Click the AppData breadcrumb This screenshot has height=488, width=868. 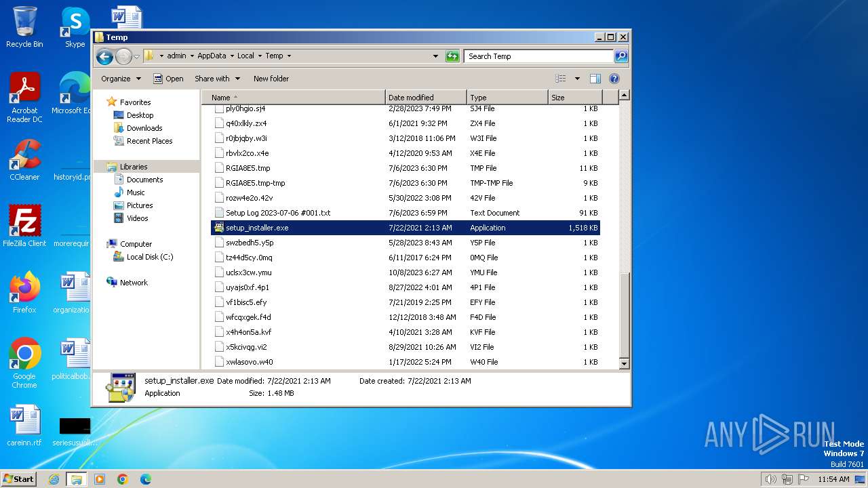tap(212, 56)
